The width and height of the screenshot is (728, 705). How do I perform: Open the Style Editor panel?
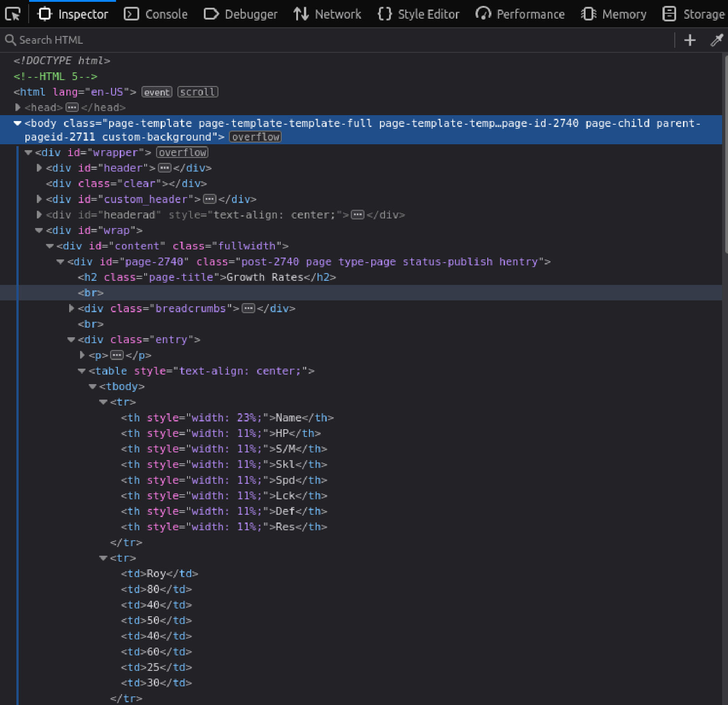point(419,15)
